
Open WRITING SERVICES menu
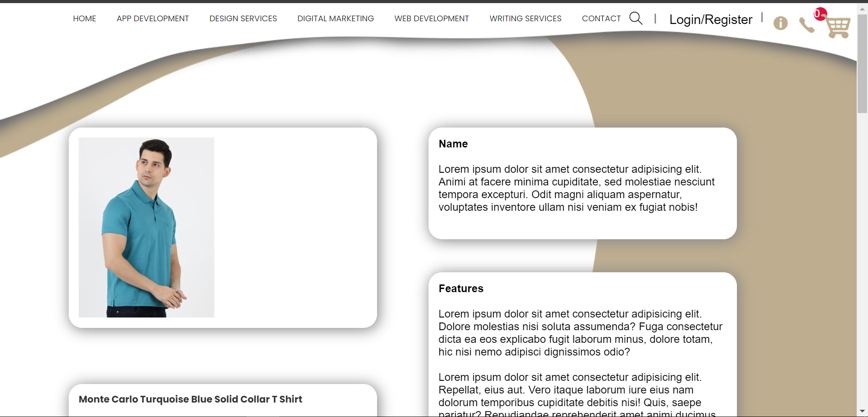point(525,19)
